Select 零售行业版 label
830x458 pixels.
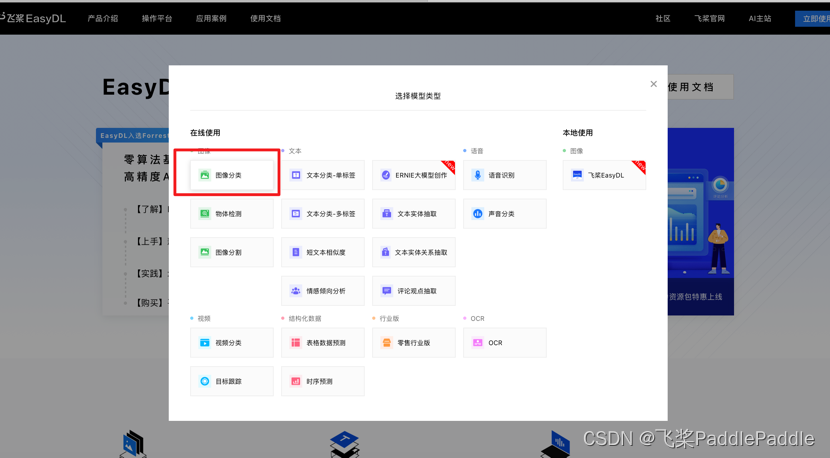(414, 343)
